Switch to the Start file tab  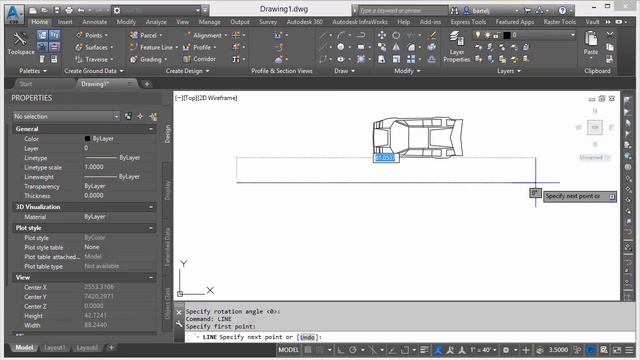point(26,84)
